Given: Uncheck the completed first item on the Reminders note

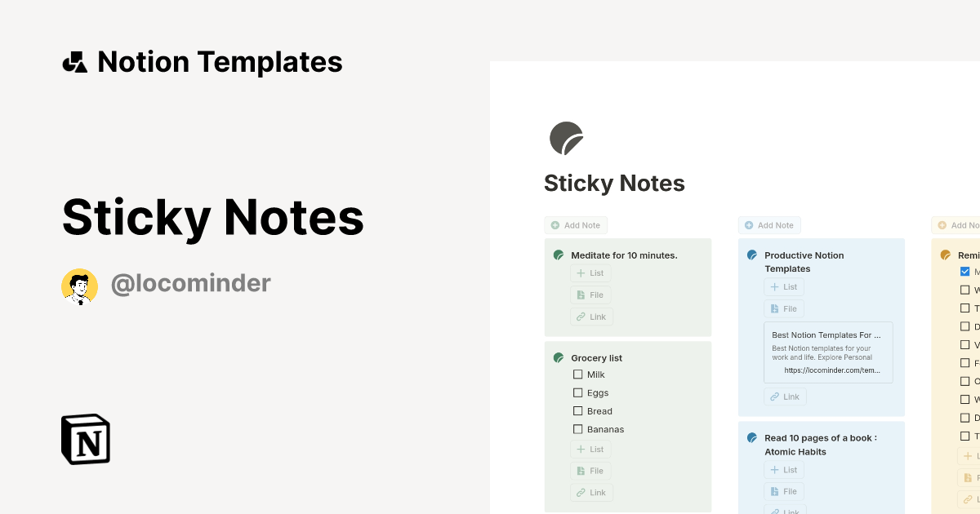Looking at the screenshot, I should tap(964, 271).
